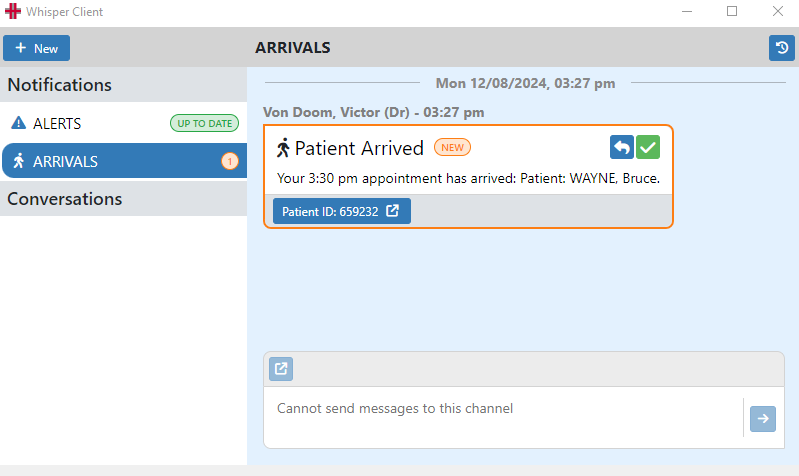
Task: Mark arrival as acknowledged with green checkmark
Action: [648, 147]
